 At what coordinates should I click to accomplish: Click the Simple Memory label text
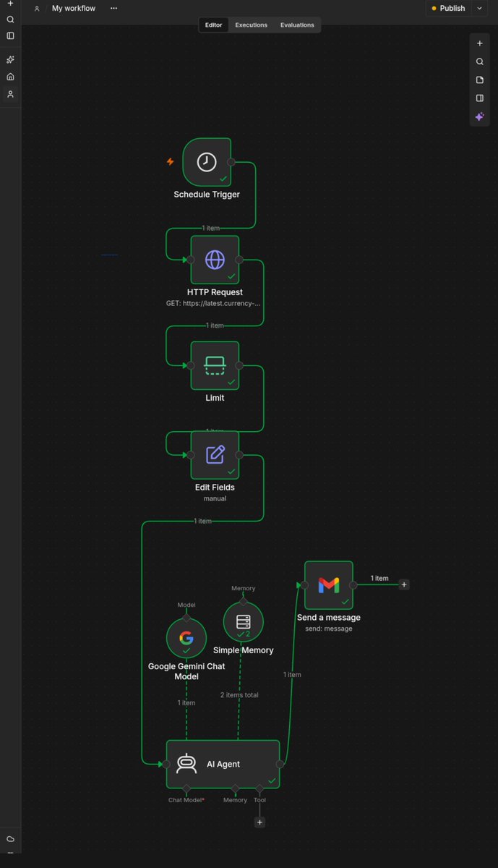pyautogui.click(x=244, y=650)
